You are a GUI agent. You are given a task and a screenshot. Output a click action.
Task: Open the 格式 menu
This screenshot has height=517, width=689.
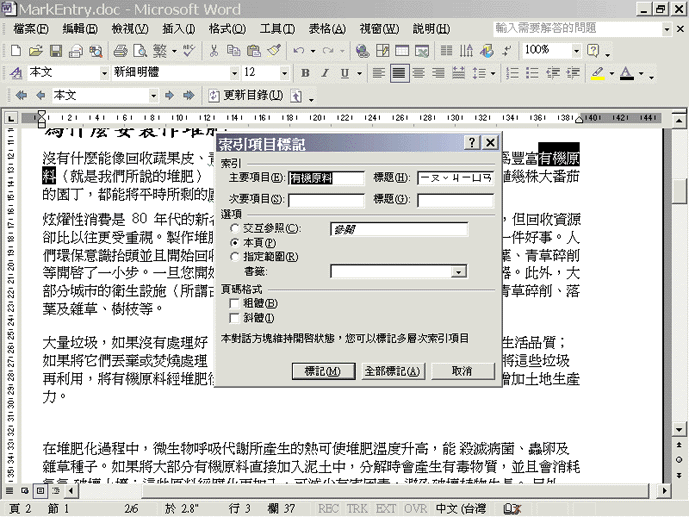pos(227,29)
